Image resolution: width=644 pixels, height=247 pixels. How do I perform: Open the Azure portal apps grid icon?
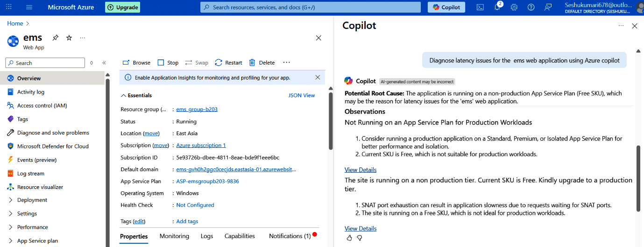[x=9, y=7]
